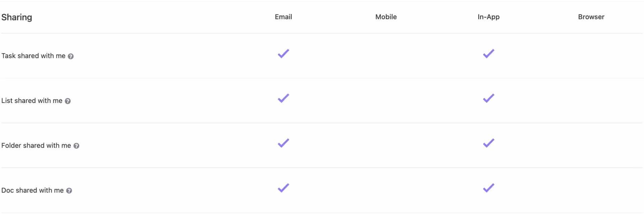
Task: Disable Email notifications for "Folder shared with me"
Action: 283,143
